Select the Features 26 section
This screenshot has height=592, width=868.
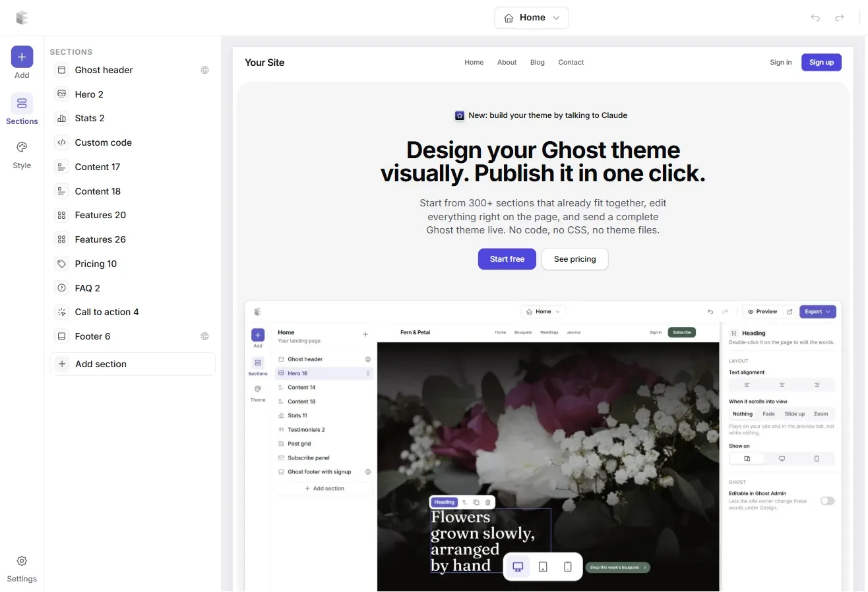click(x=133, y=239)
